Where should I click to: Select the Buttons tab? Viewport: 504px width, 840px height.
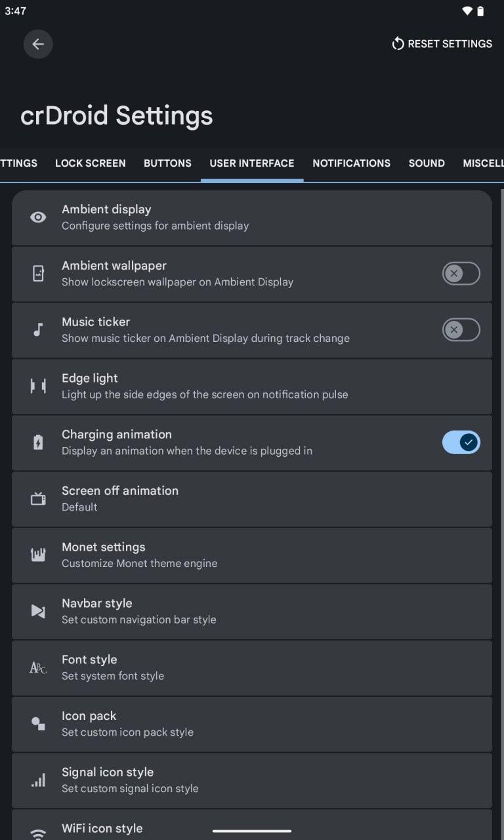click(x=167, y=163)
